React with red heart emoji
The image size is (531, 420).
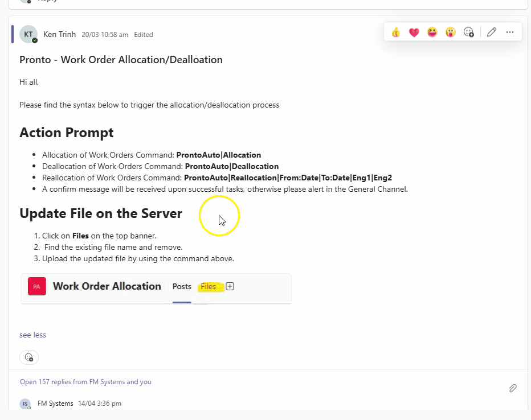414,32
